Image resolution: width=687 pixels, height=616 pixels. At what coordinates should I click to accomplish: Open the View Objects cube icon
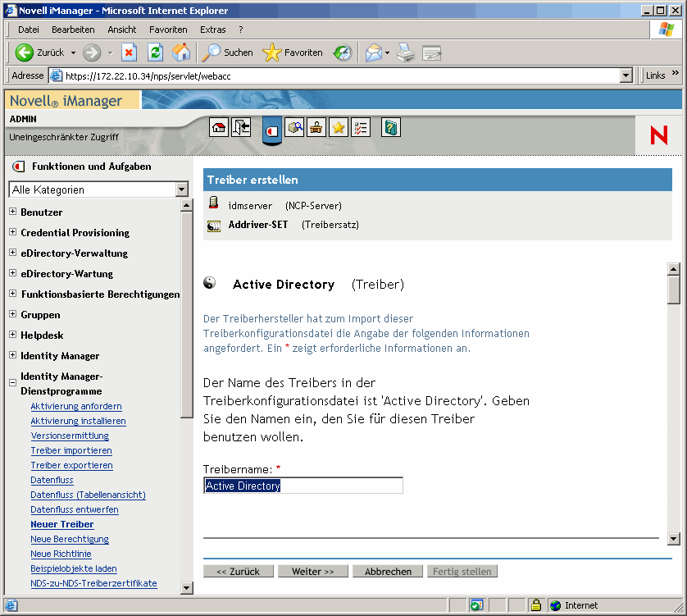[296, 127]
